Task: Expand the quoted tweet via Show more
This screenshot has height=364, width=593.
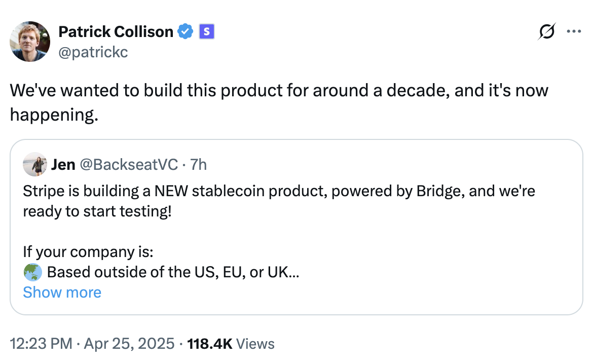Action: coord(62,292)
